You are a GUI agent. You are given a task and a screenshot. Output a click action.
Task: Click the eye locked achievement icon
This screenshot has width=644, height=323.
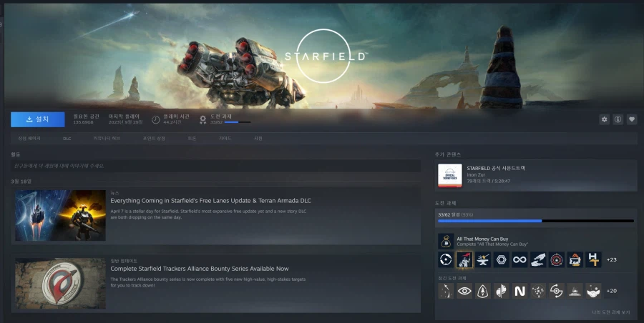464,291
